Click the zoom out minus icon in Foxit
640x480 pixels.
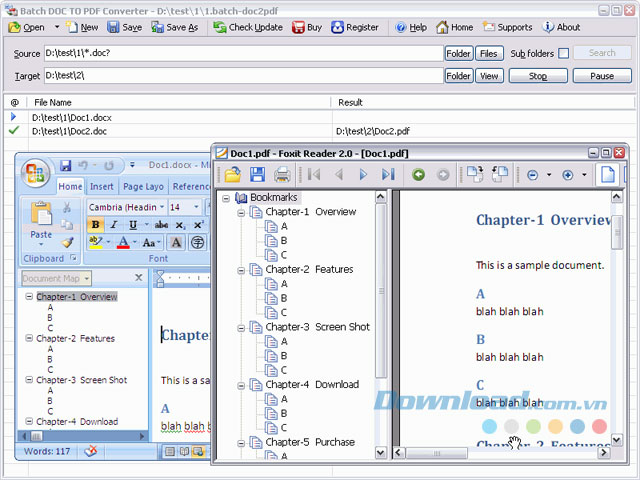coord(532,175)
